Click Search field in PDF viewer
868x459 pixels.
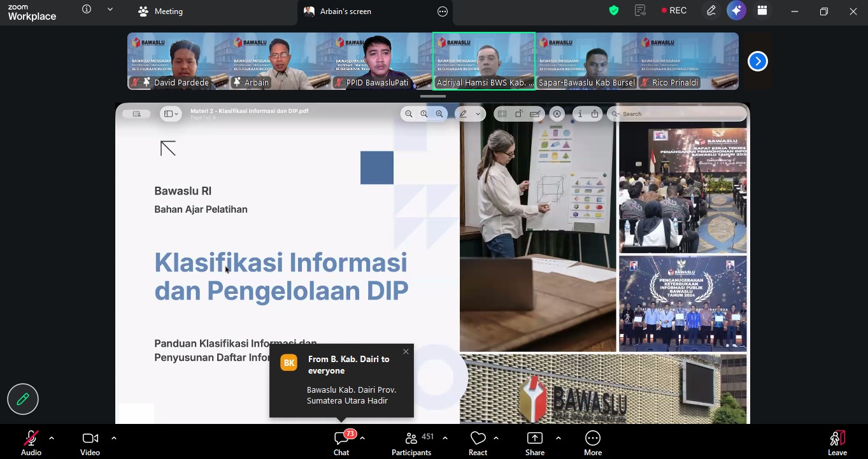677,113
